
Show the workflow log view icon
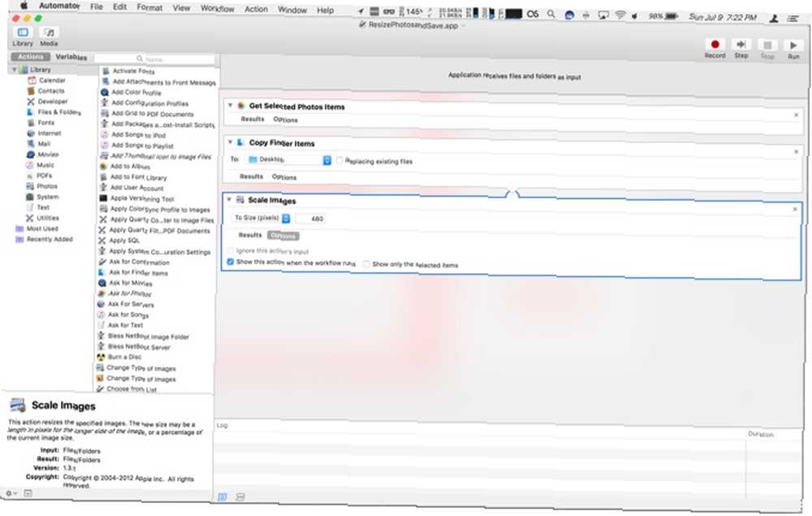pos(222,496)
